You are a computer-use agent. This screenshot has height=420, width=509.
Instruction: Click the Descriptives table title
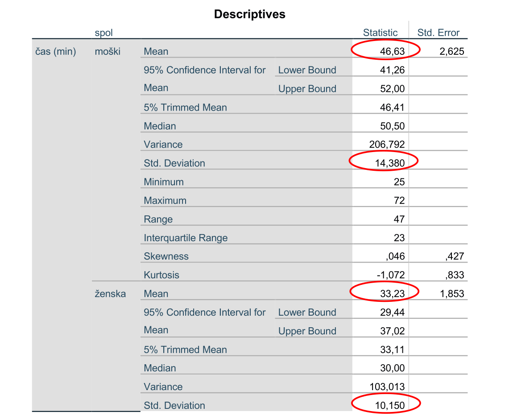click(250, 14)
